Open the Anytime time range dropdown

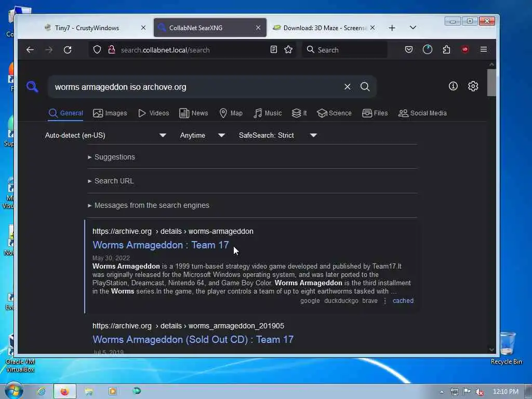[203, 136]
